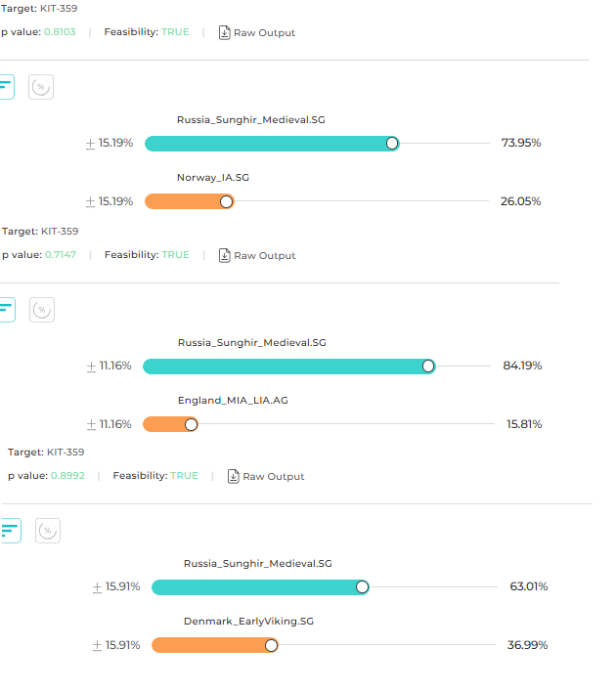Click percent view icon in p value 0.8103 panel

pos(40,87)
